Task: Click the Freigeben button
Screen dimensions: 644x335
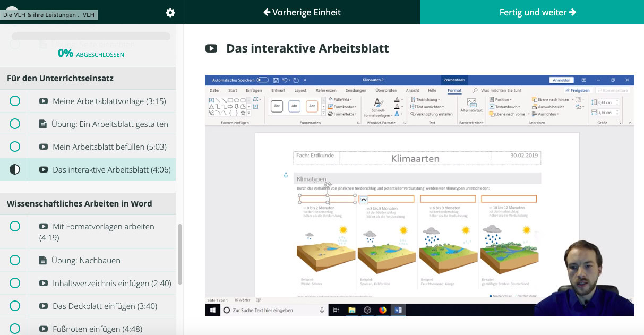Action: click(577, 90)
